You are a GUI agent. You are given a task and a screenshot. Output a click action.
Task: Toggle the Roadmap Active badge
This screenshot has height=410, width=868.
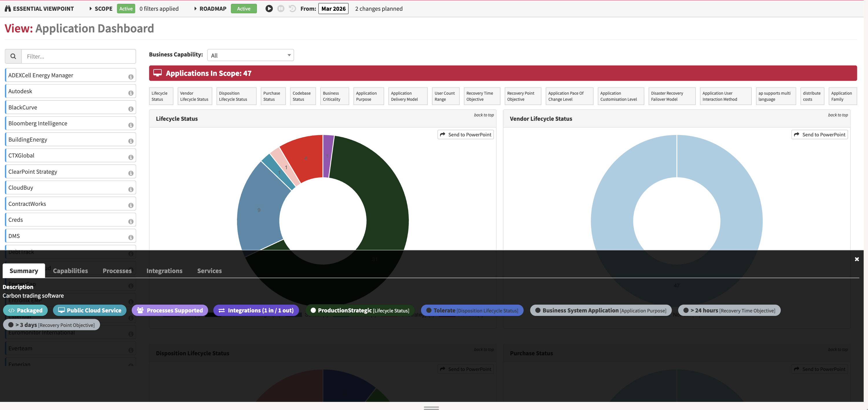[243, 9]
